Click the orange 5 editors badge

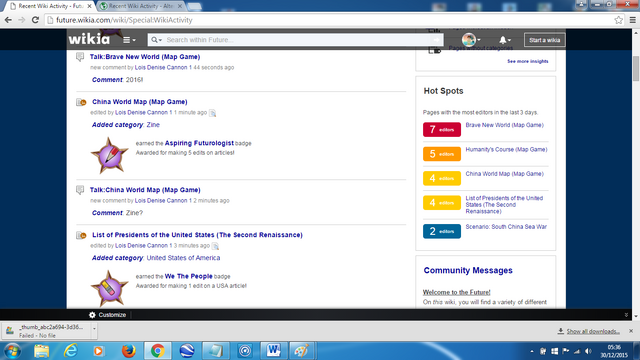click(442, 154)
